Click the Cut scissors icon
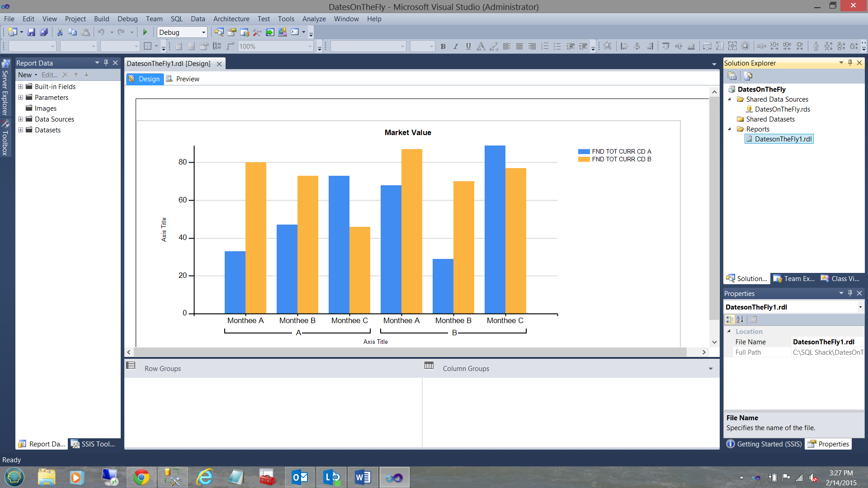 tap(60, 32)
